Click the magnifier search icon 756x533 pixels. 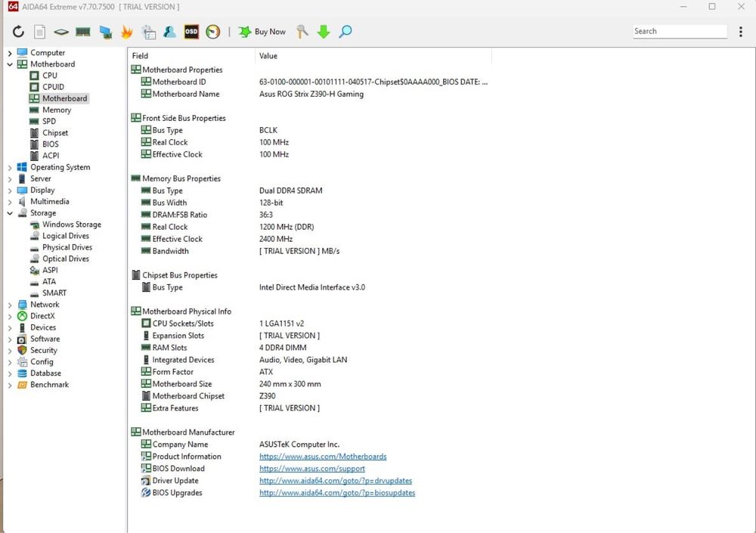point(345,32)
